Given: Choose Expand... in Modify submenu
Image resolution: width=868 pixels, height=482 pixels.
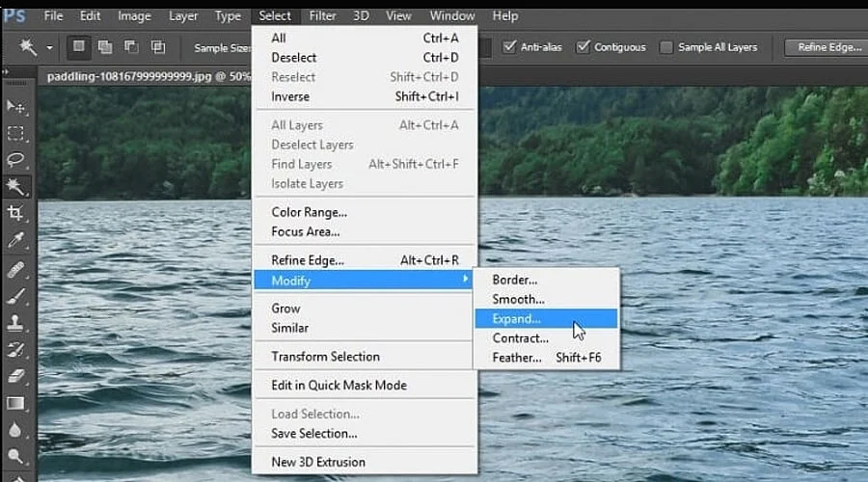Looking at the screenshot, I should [547, 318].
